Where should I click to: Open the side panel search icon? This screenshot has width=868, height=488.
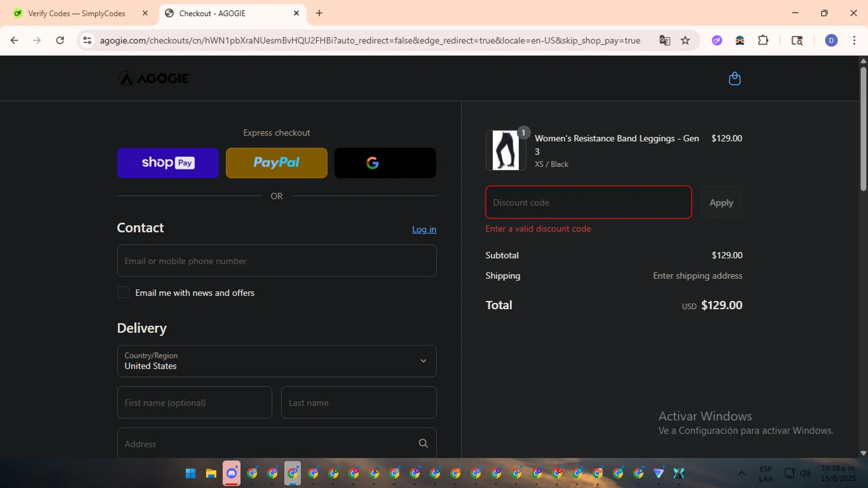pos(797,41)
